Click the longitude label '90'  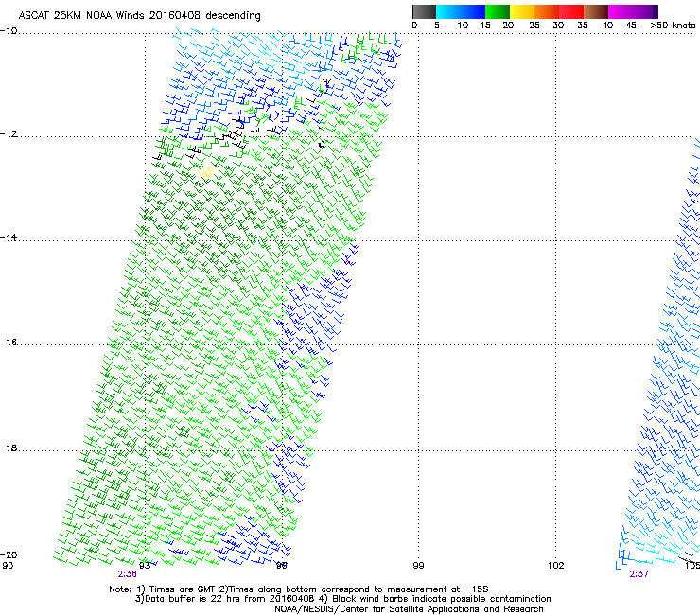click(8, 566)
